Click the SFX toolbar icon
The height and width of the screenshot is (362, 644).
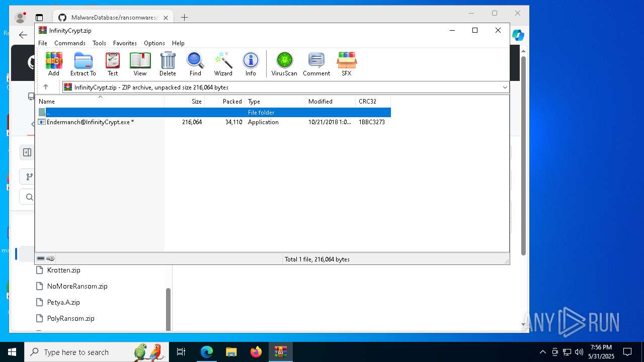347,64
